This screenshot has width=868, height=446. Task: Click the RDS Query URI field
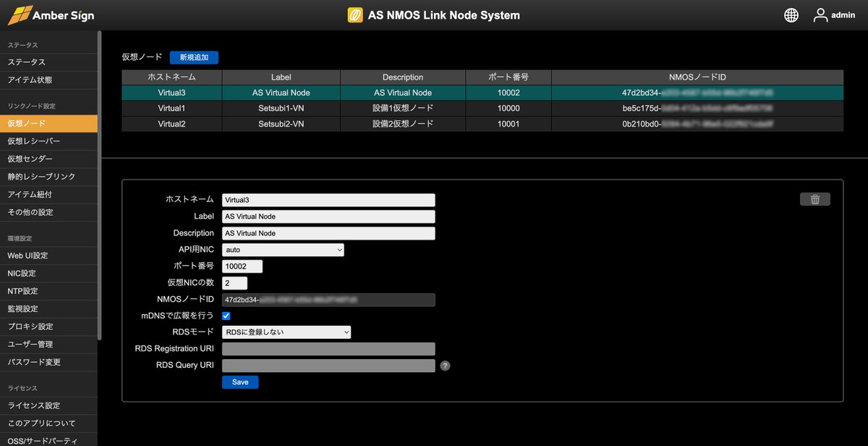tap(328, 366)
